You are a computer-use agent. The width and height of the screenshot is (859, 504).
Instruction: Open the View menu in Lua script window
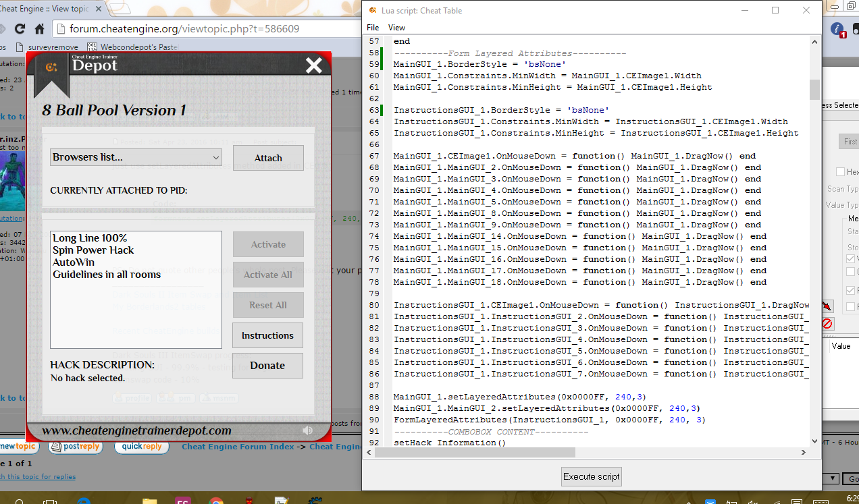pyautogui.click(x=396, y=28)
